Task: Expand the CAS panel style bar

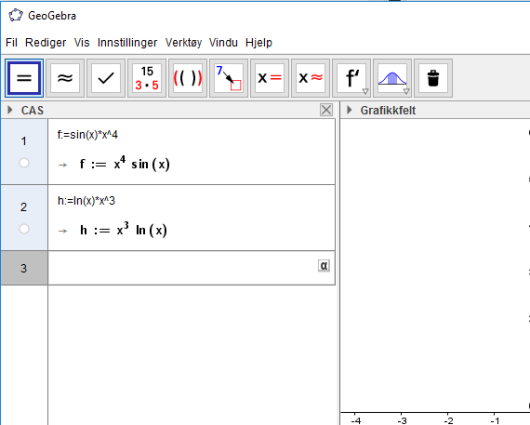Action: (x=10, y=110)
